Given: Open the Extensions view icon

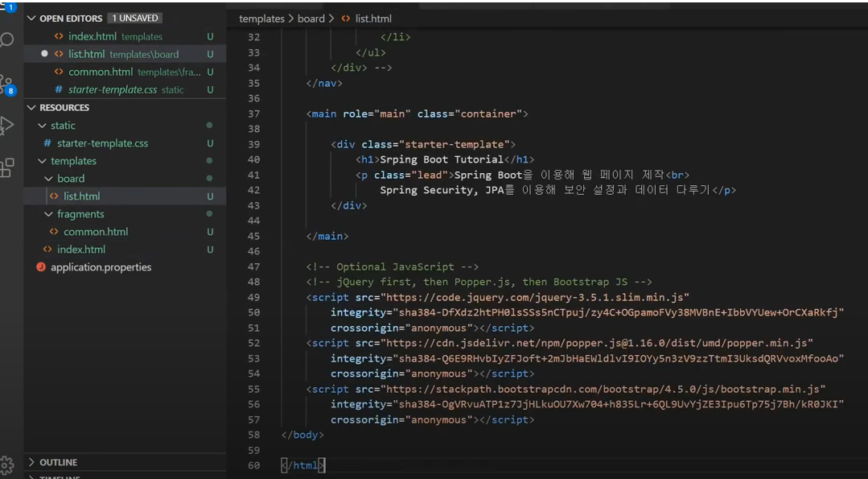Looking at the screenshot, I should 6,167.
